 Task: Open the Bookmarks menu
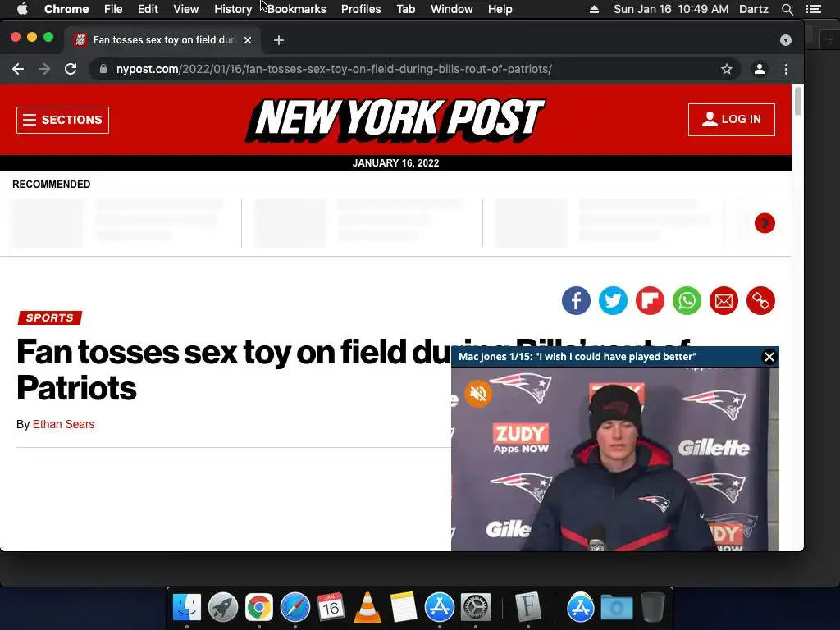297,9
